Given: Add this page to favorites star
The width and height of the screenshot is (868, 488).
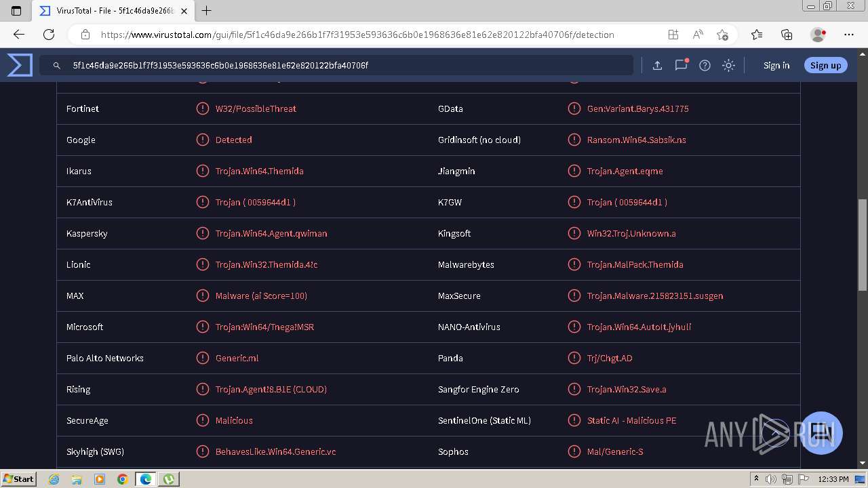Looking at the screenshot, I should pyautogui.click(x=722, y=35).
